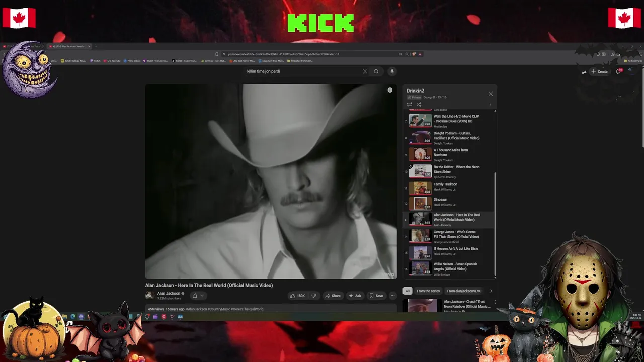Click the Ask button under the video

click(355, 296)
